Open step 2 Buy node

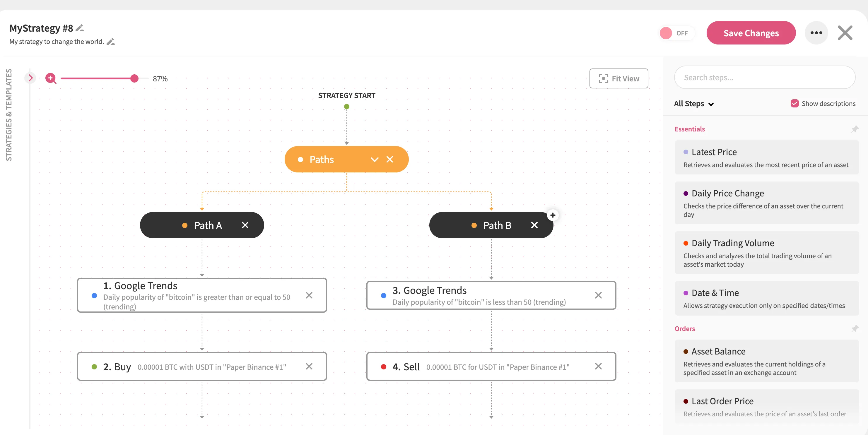[202, 367]
